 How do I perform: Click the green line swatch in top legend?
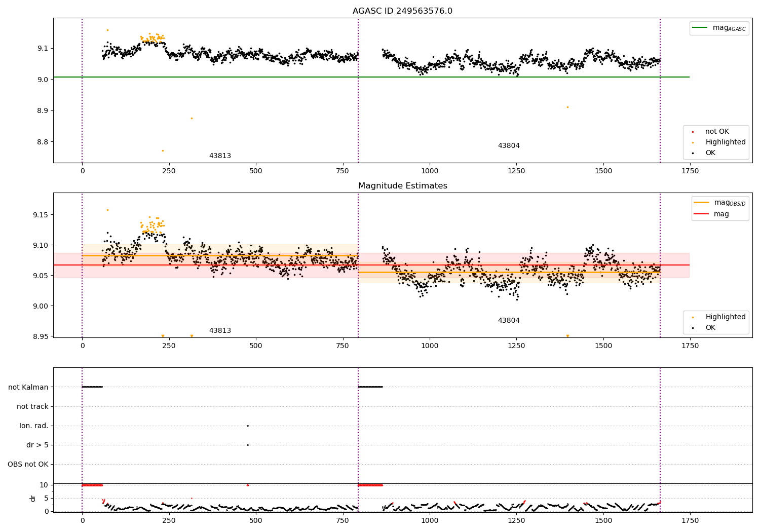click(x=700, y=28)
